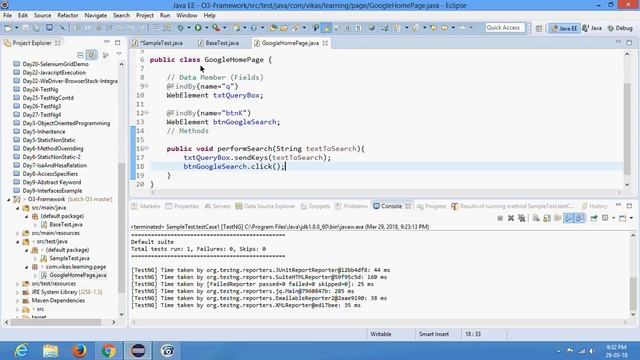Toggle Scroll Lock in console toolbar
The height and width of the screenshot is (360, 640).
[547, 218]
